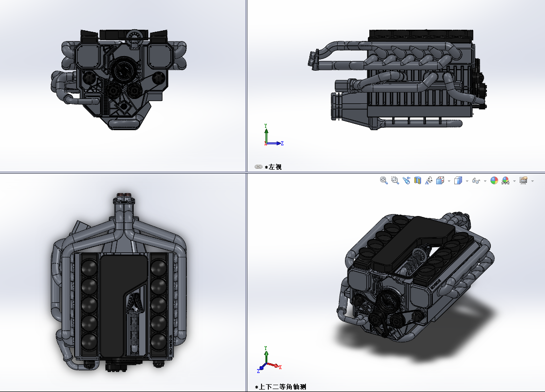The height and width of the screenshot is (392, 545).
Task: Click the Apply Scene icon
Action: coord(505,180)
